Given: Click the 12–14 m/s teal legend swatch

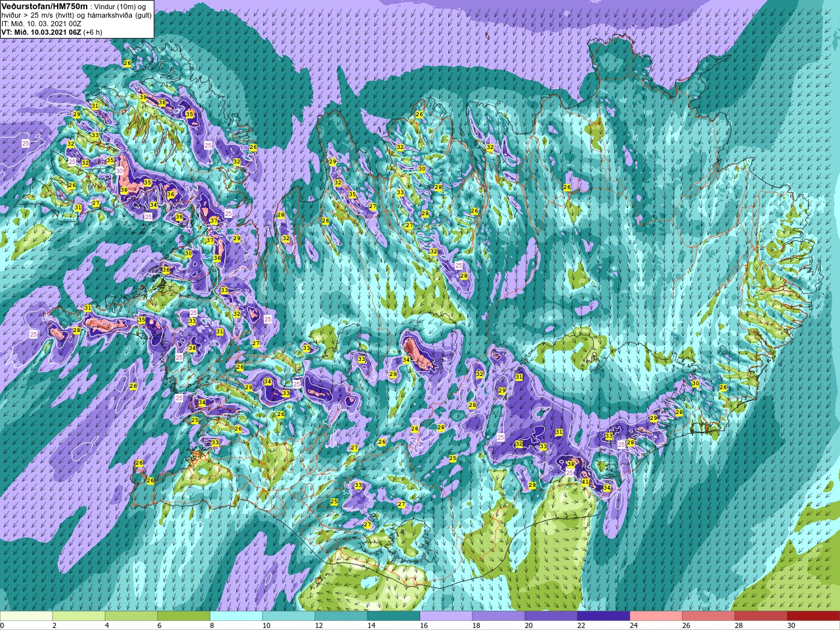Looking at the screenshot, I should point(341,616).
